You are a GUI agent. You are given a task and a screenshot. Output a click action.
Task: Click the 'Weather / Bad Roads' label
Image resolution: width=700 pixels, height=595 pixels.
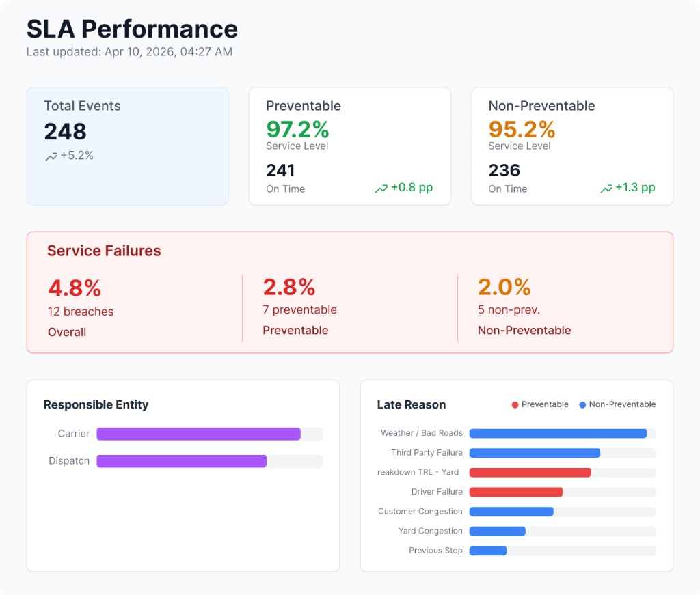click(421, 433)
